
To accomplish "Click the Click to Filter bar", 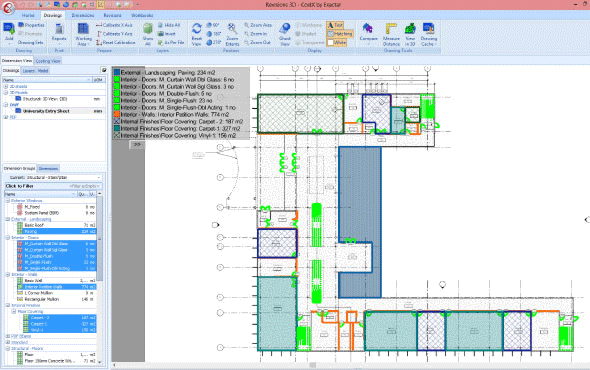I will (x=53, y=186).
